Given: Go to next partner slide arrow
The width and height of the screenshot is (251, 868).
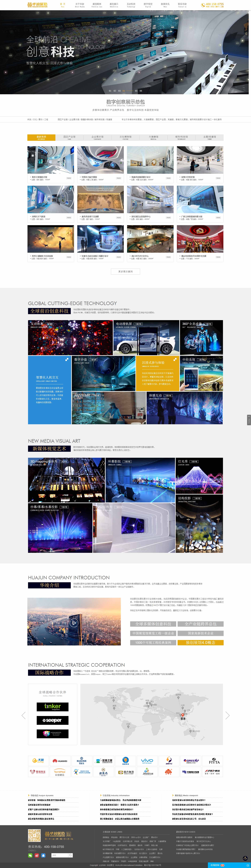Looking at the screenshot, I should tap(227, 715).
